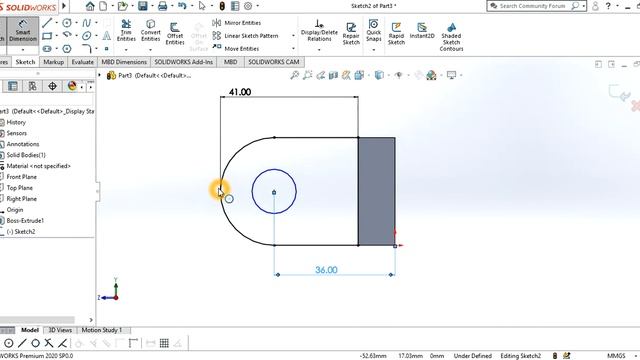Open the Motion Study 1 tab

point(102,330)
